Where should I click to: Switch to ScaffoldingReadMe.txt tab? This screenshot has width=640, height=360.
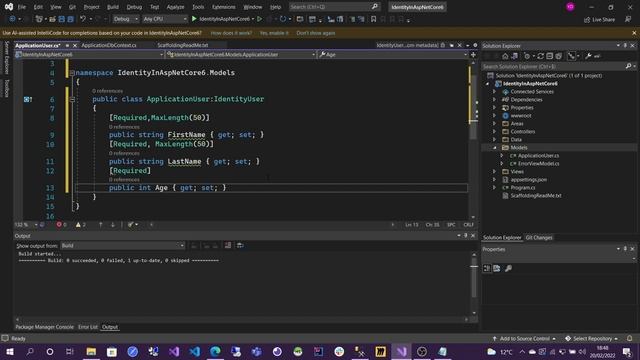183,45
